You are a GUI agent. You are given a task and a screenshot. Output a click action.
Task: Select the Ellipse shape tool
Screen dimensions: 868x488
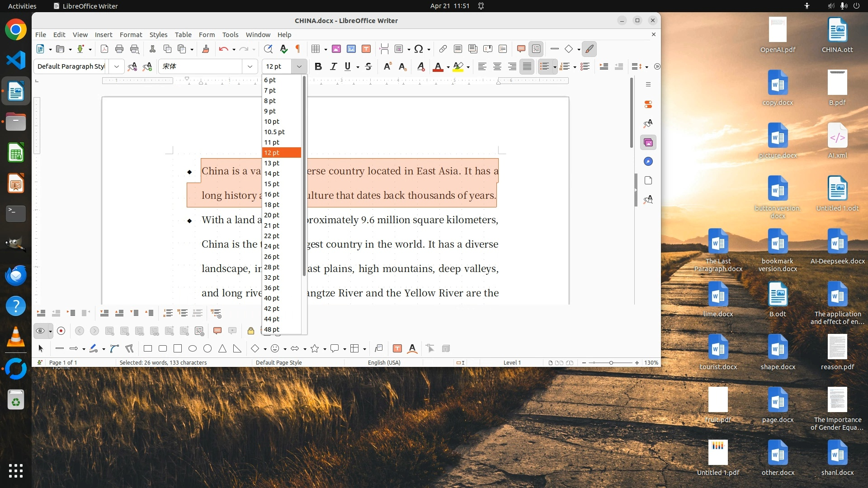[193, 348]
